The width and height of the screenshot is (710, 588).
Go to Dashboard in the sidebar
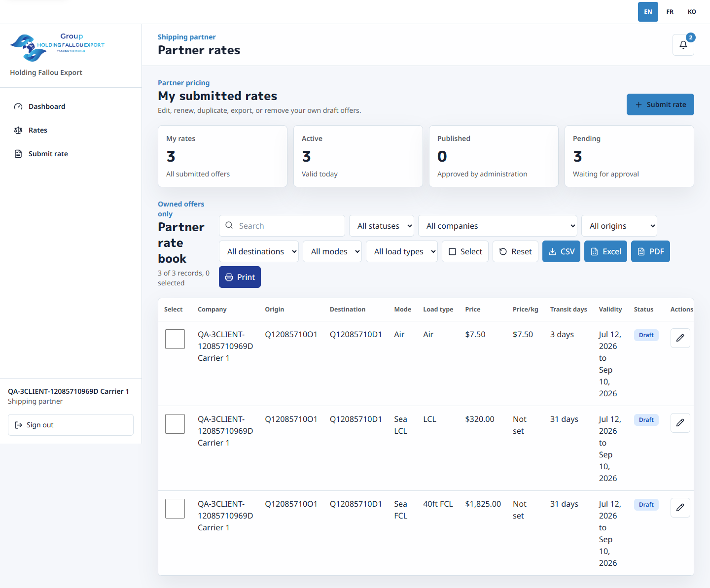(71, 106)
